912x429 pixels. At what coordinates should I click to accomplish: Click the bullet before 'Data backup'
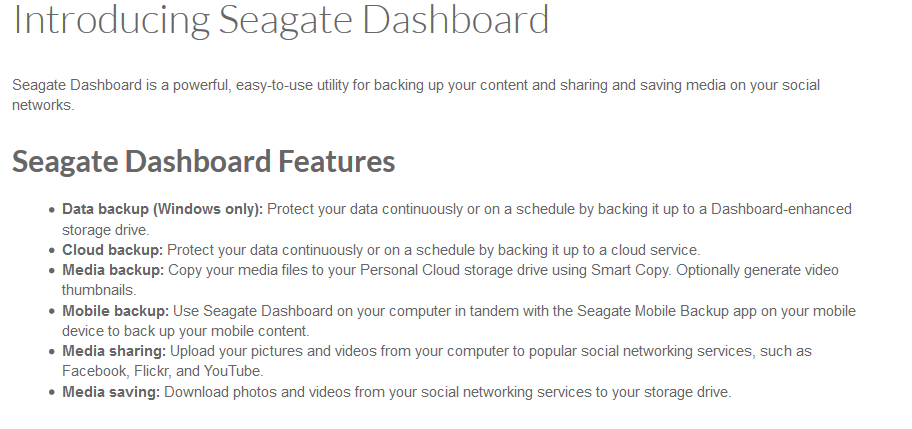point(52,210)
